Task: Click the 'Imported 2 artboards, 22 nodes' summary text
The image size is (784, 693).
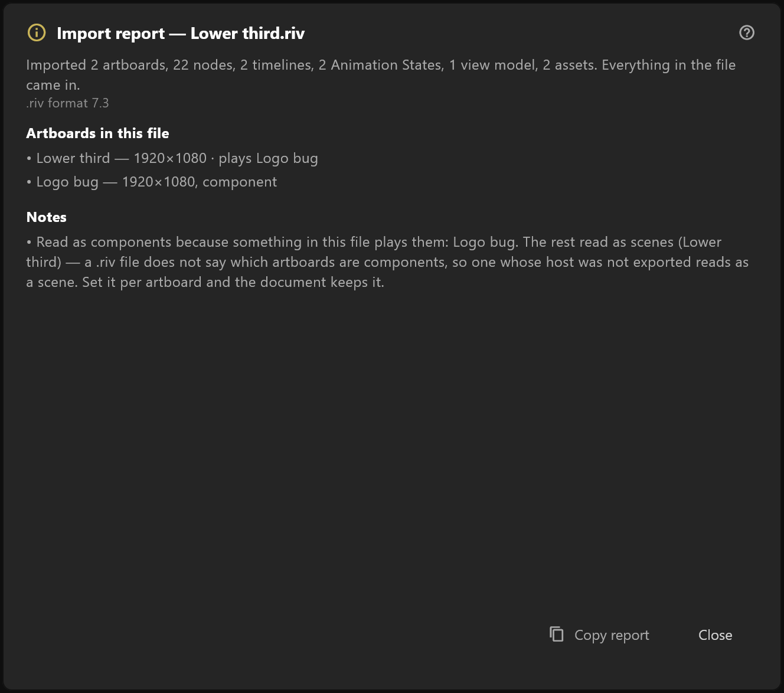Action: (381, 75)
